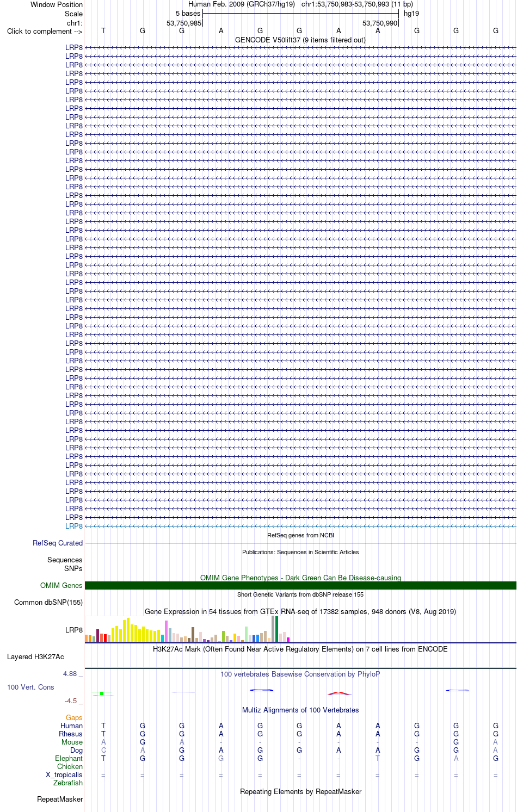Click the RefSeq Curated track label
The height and width of the screenshot is (812, 517).
tap(58, 543)
